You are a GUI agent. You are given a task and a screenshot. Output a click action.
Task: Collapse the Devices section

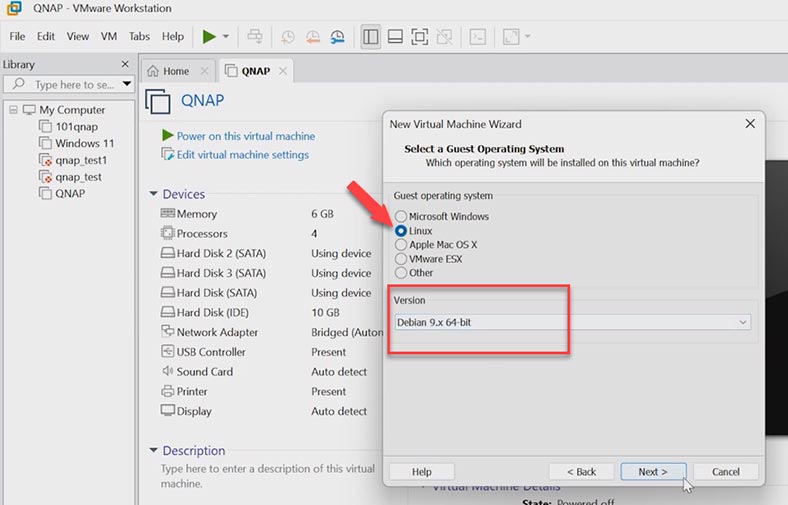154,194
